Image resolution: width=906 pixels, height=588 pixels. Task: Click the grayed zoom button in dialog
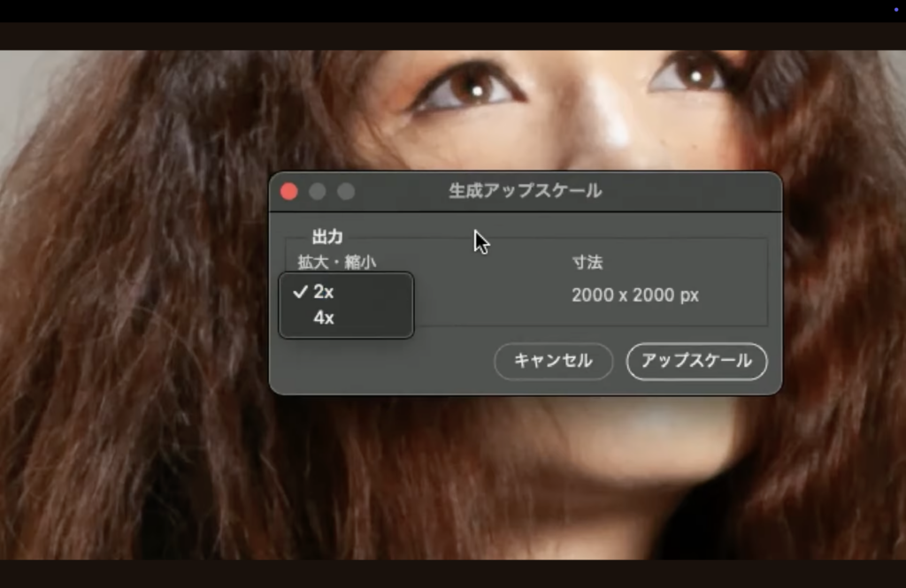pyautogui.click(x=346, y=191)
